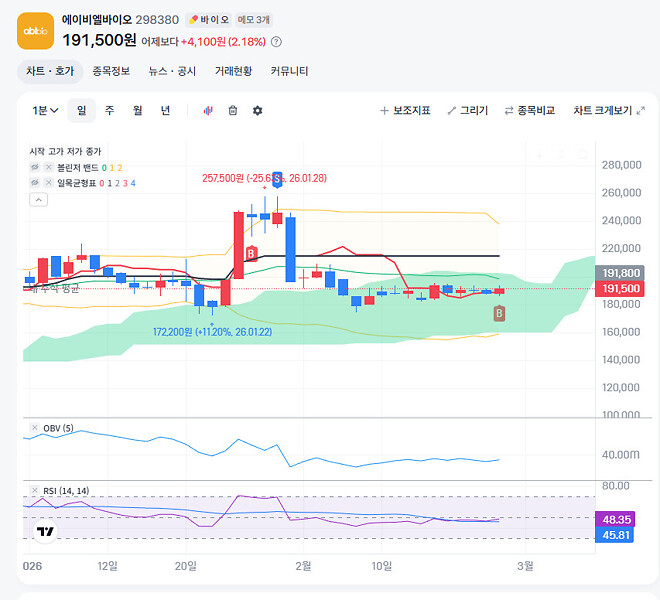
Task: Click the purple 48.35 RSI value tag
Action: (x=615, y=520)
